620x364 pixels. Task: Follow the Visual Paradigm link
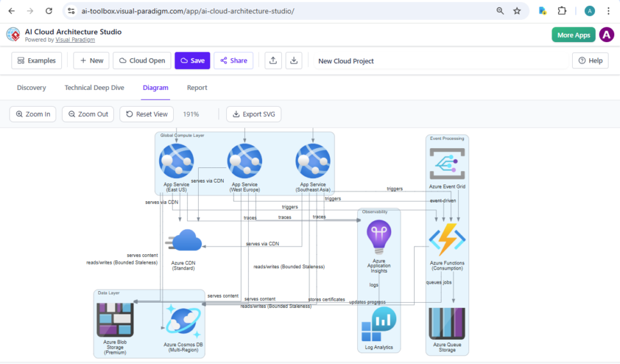[x=75, y=40]
